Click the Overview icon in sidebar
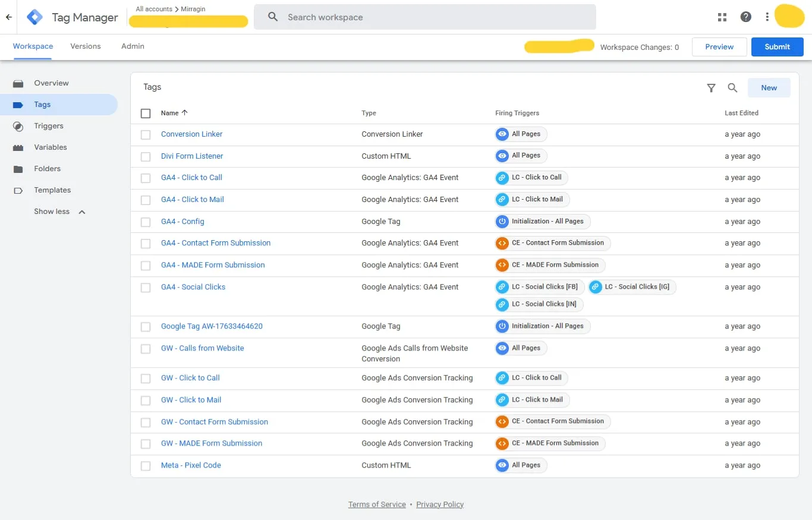This screenshot has height=520, width=812. point(18,83)
